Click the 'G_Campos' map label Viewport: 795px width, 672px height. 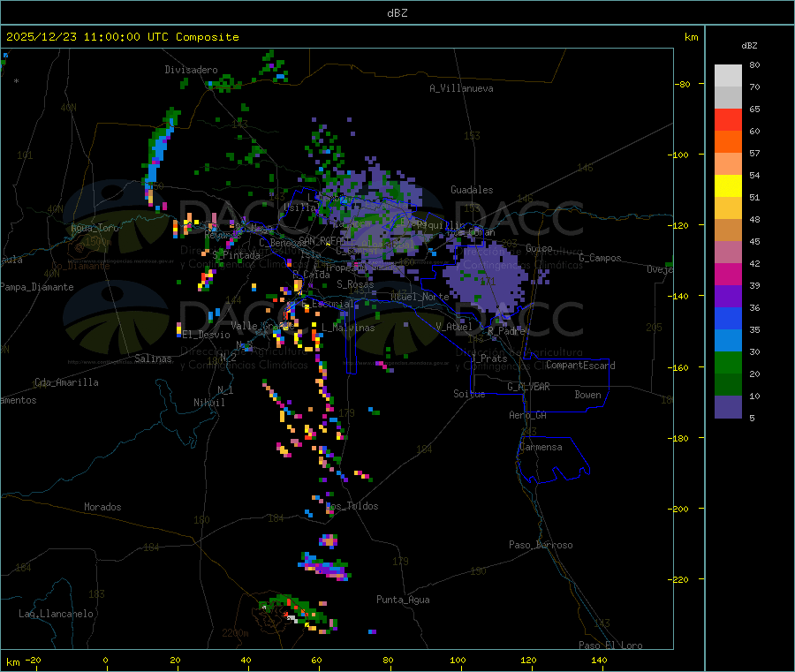pos(600,258)
